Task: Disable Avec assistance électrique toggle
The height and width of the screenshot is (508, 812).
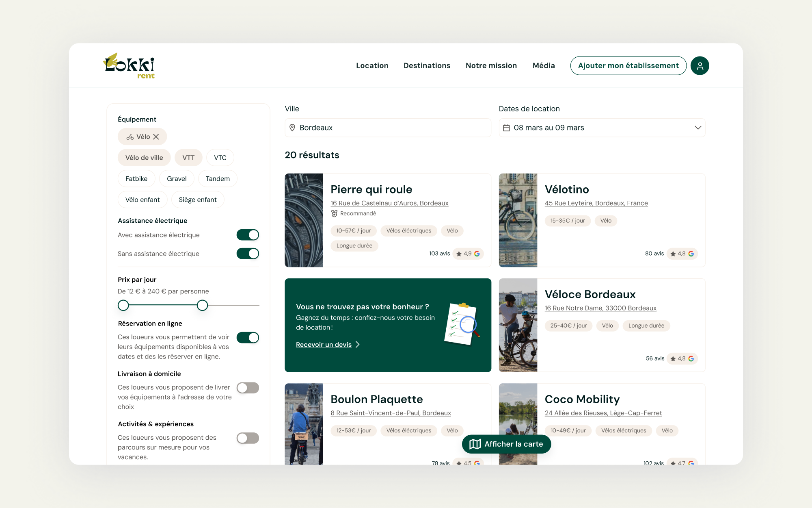Action: pos(248,235)
